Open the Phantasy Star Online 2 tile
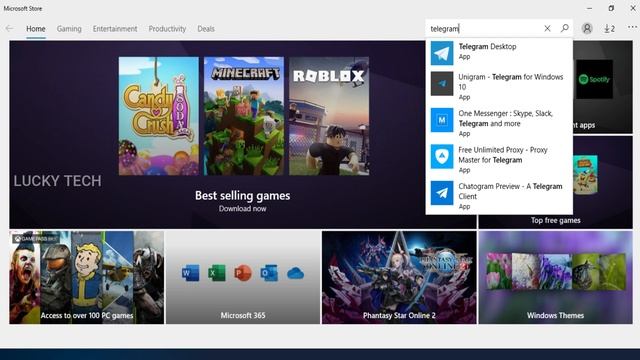 pyautogui.click(x=399, y=278)
